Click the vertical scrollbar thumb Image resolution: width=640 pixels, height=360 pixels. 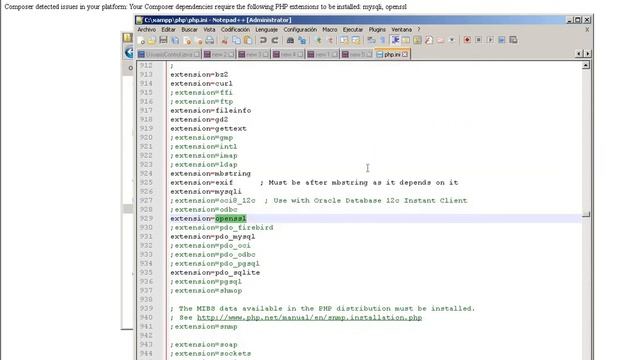pos(586,214)
